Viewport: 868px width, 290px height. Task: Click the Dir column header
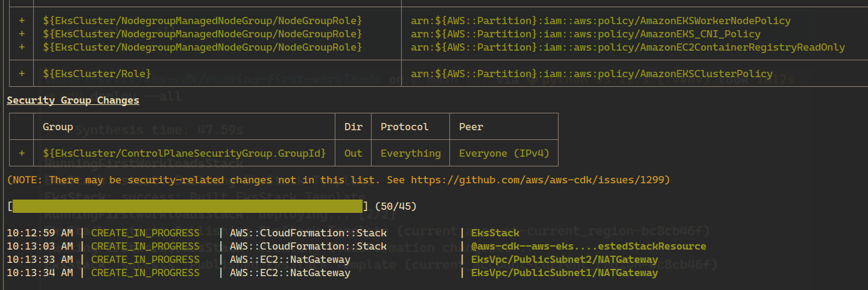tap(353, 127)
